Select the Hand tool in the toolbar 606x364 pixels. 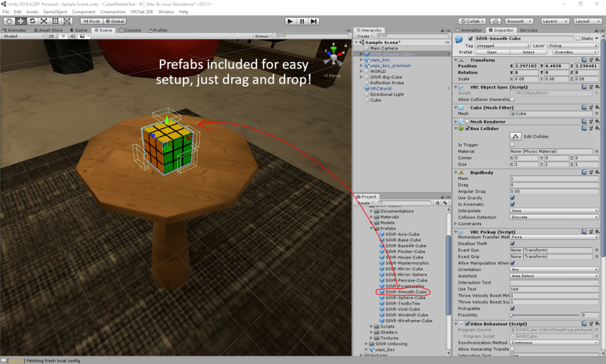[9, 21]
